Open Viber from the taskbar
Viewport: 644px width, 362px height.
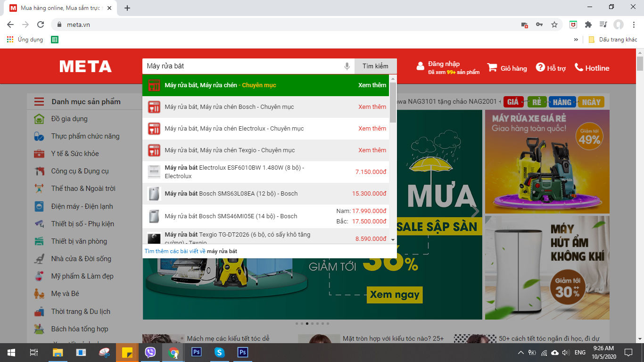tap(150, 352)
